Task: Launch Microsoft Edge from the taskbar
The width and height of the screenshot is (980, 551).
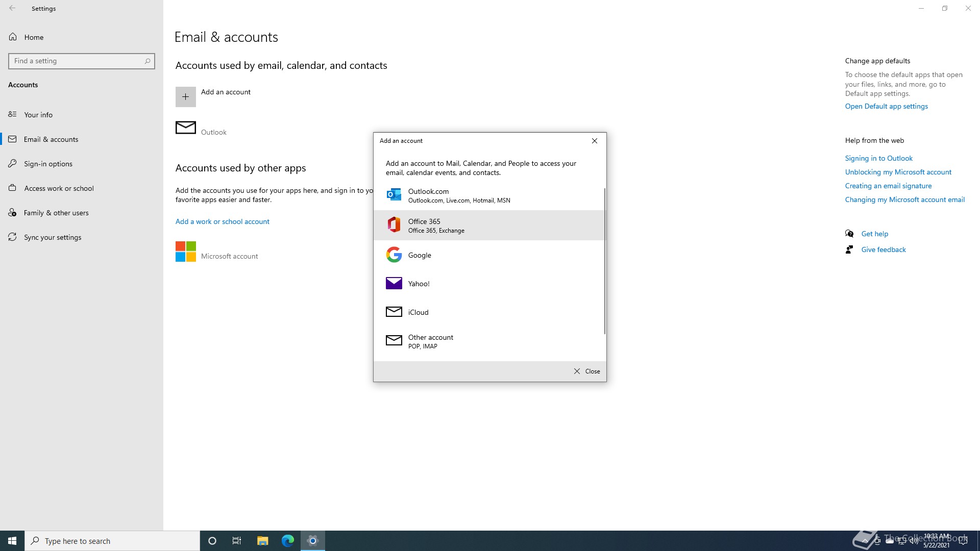Action: point(287,540)
